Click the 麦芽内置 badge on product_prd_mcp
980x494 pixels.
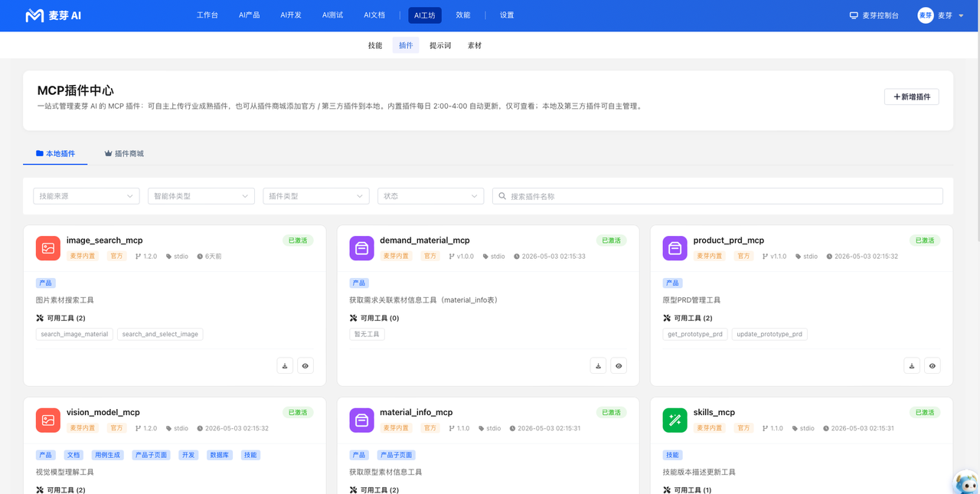tap(709, 256)
